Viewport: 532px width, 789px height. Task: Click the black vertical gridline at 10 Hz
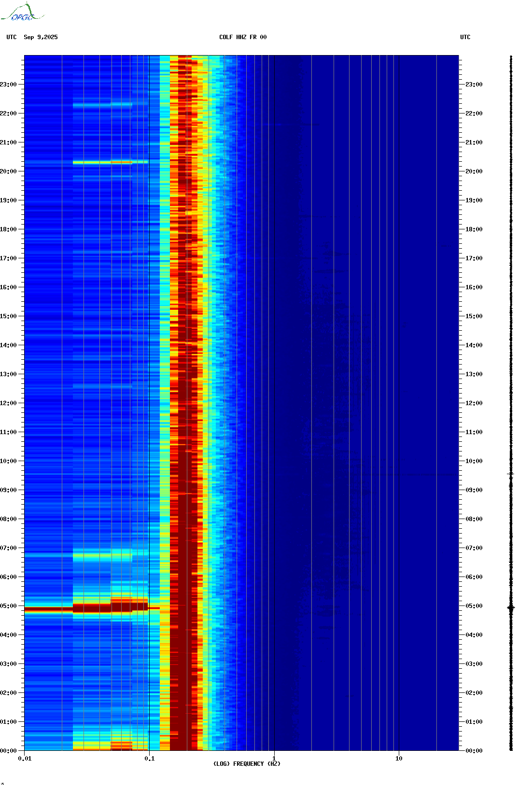[399, 403]
